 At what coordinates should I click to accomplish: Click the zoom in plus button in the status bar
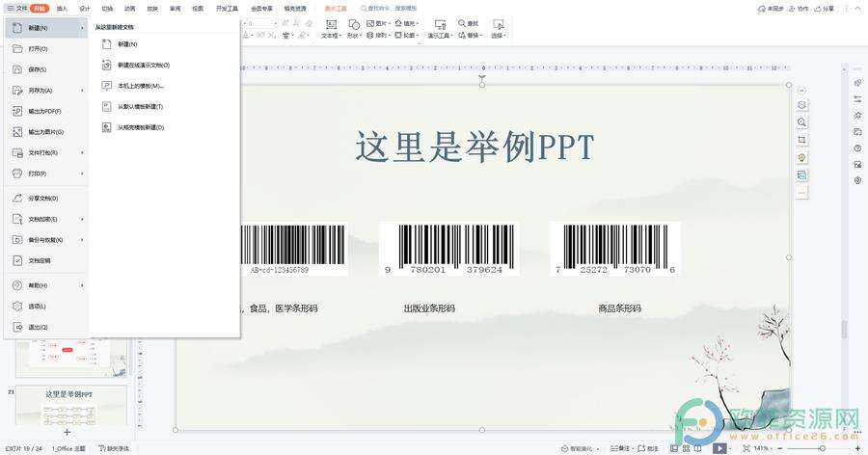point(858,448)
